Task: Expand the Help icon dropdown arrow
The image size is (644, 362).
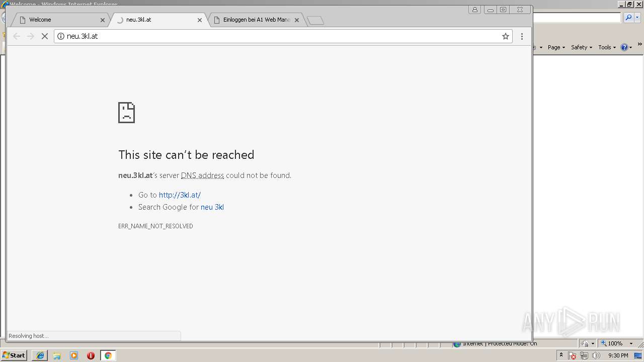Action: pos(630,47)
